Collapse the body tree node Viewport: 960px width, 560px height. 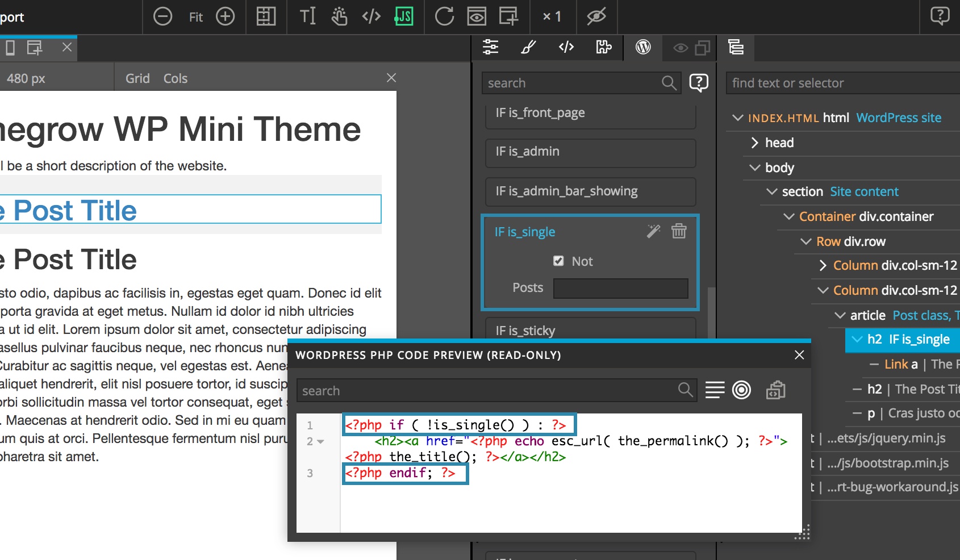755,168
